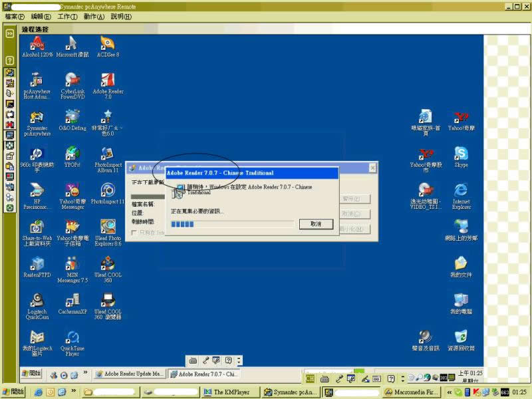Switch to Macromedia Fir... on the local taskbar
This screenshot has height=399, width=532.
(x=412, y=392)
